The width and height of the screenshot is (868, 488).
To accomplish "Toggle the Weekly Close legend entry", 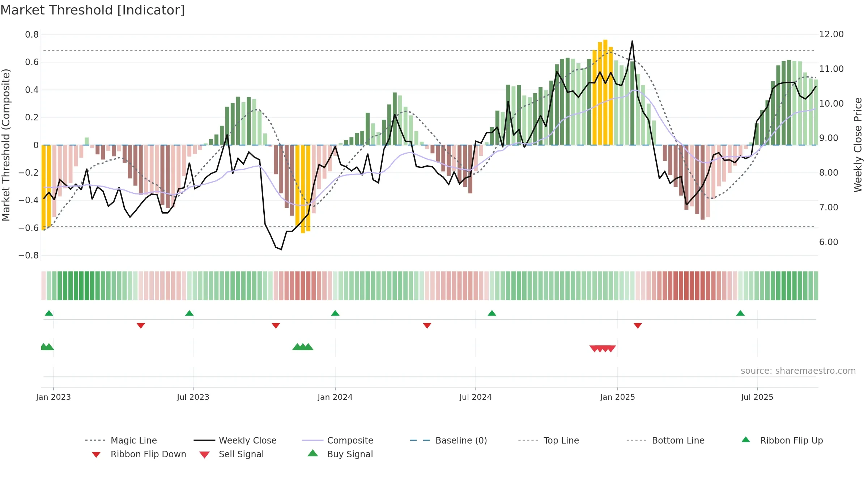I will (x=235, y=440).
